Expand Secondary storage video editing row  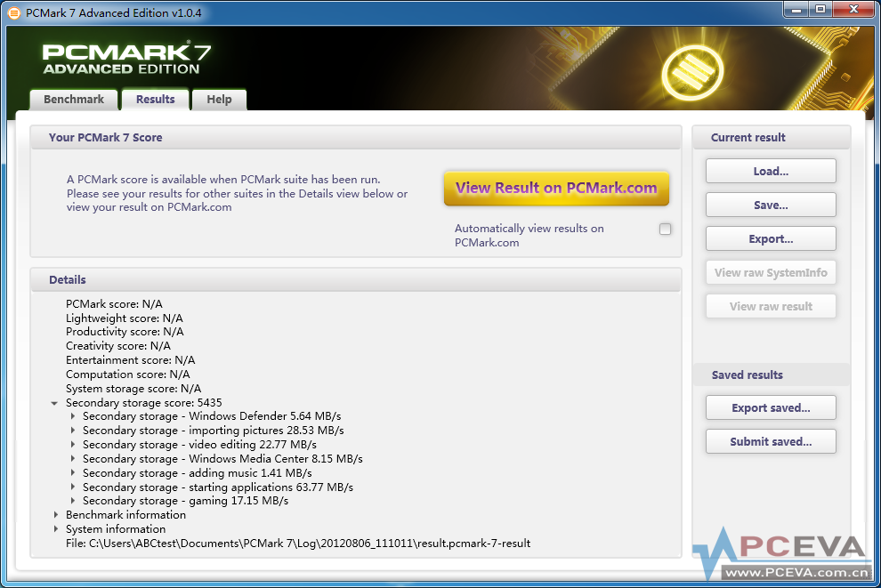[73, 444]
